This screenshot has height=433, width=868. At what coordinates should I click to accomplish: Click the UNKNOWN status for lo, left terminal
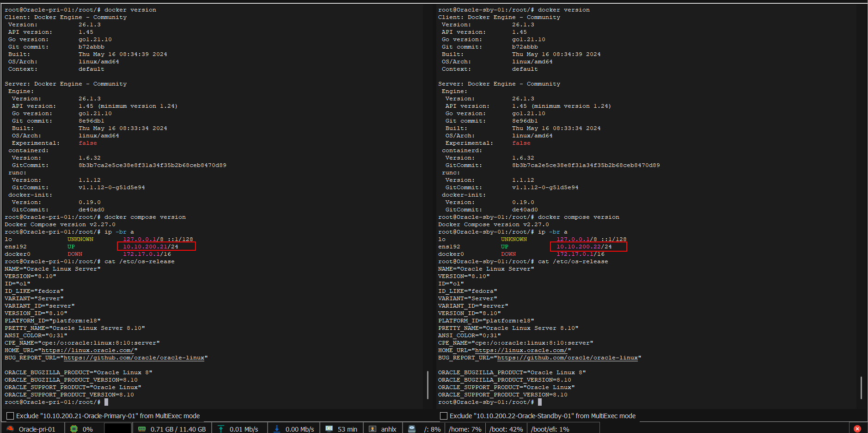tap(80, 239)
